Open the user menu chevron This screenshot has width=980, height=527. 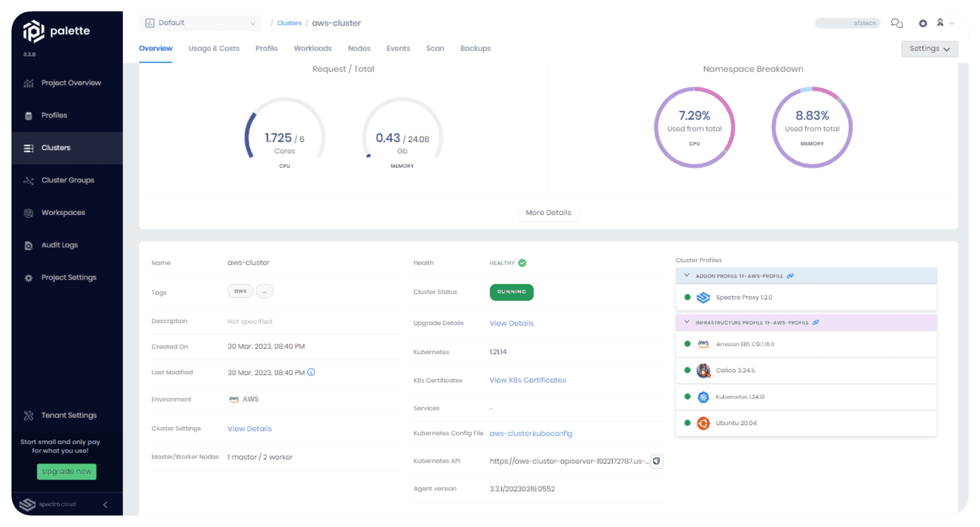tap(952, 24)
